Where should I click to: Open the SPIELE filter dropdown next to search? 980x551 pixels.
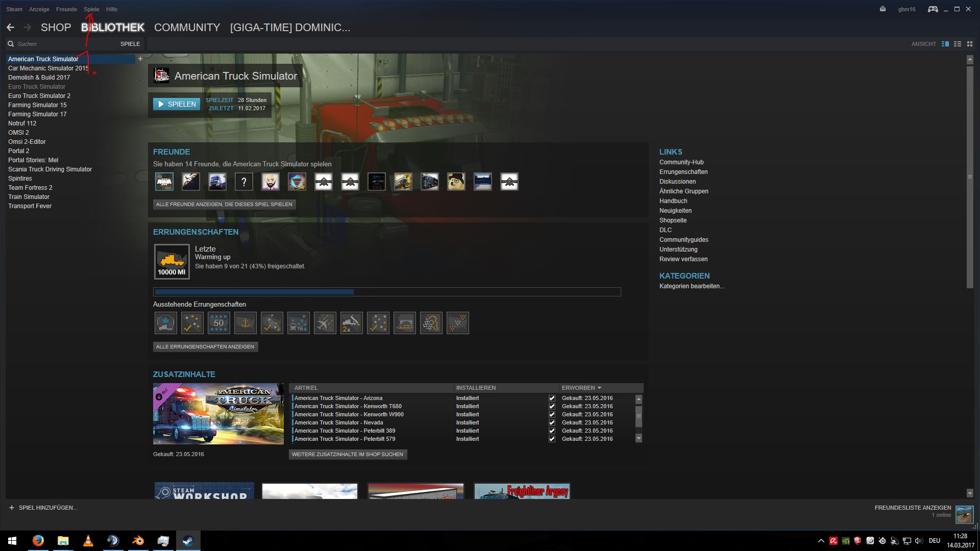click(x=130, y=44)
